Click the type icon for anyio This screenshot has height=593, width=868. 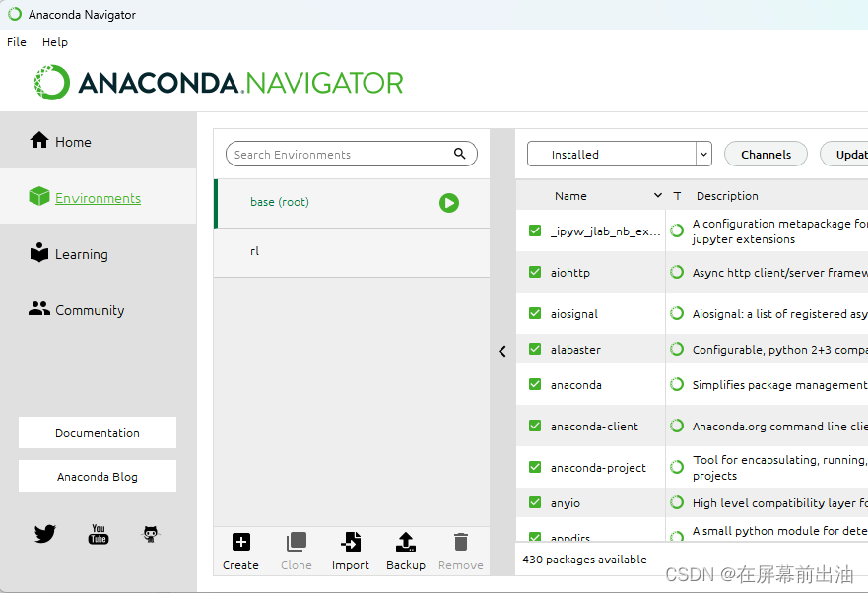click(677, 502)
